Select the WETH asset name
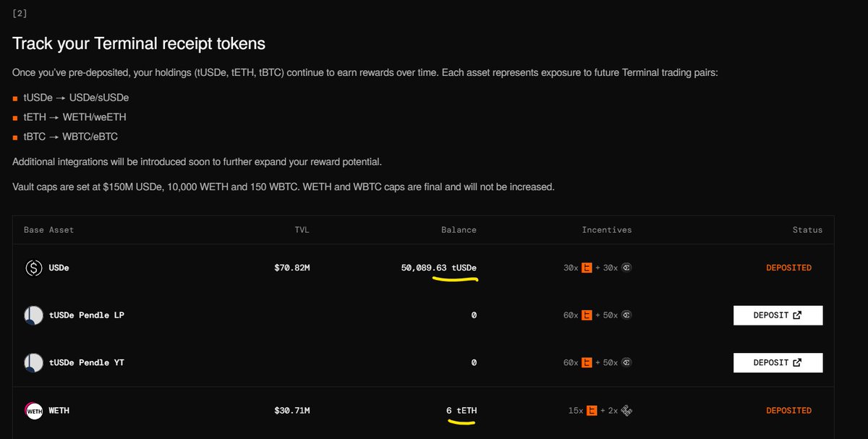The width and height of the screenshot is (868, 439). pos(59,411)
